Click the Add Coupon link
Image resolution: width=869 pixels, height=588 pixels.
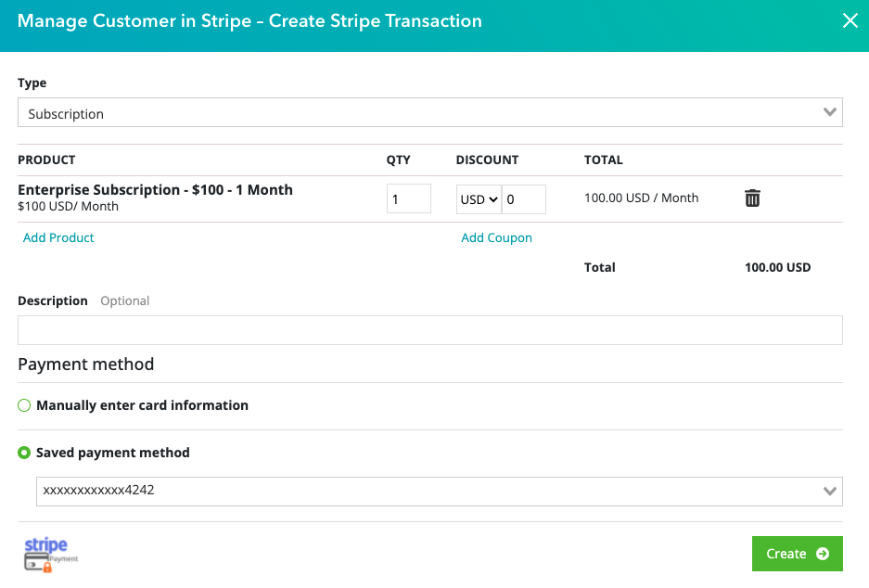(496, 238)
